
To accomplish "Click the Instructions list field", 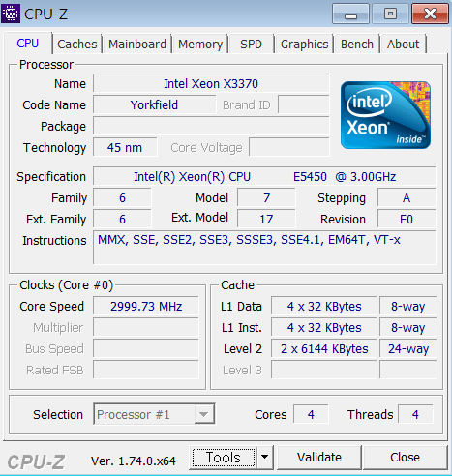I will point(264,248).
